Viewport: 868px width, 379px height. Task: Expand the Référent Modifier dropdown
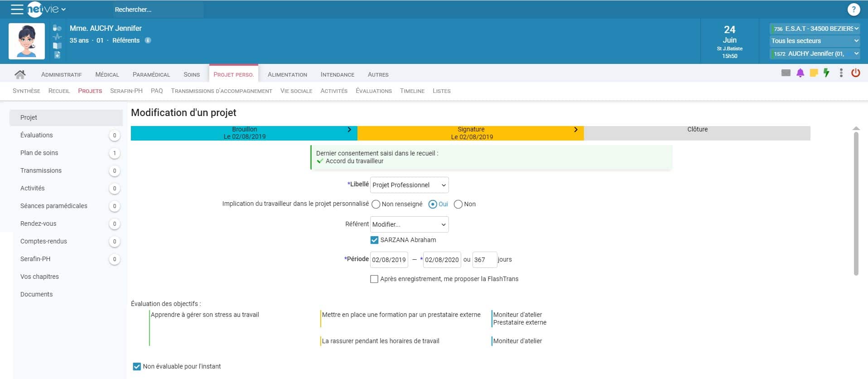(x=410, y=224)
